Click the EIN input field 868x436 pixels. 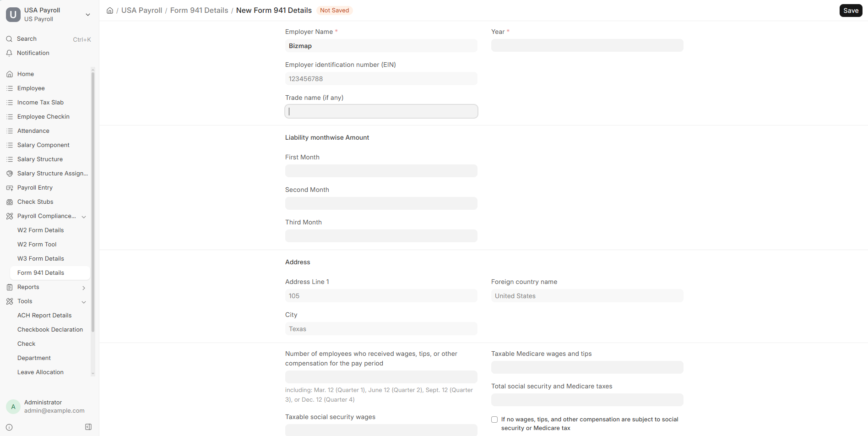381,79
